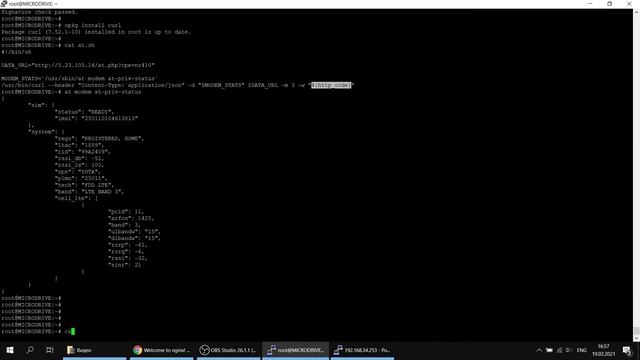
Task: Switch to OBS Studio from the taskbar
Action: [228, 350]
